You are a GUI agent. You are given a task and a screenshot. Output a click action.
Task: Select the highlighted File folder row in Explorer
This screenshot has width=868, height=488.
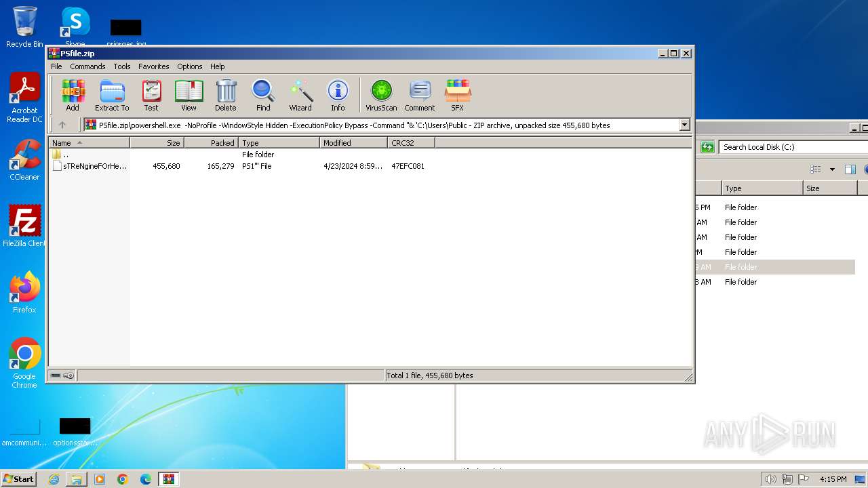[774, 267]
